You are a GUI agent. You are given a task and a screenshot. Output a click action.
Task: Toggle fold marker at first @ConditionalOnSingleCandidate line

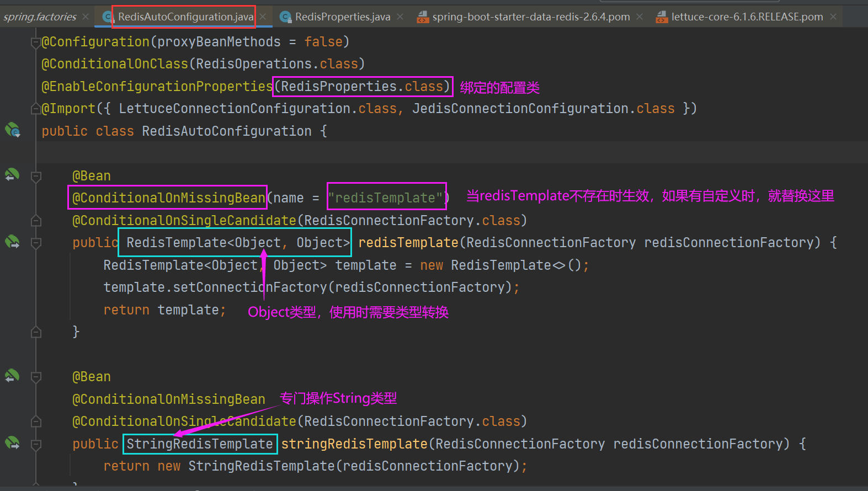pyautogui.click(x=36, y=221)
